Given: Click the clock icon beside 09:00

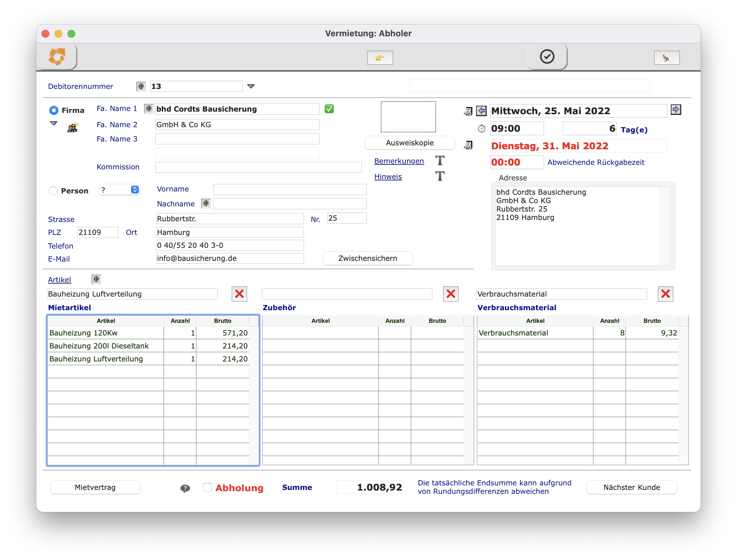Looking at the screenshot, I should point(482,129).
